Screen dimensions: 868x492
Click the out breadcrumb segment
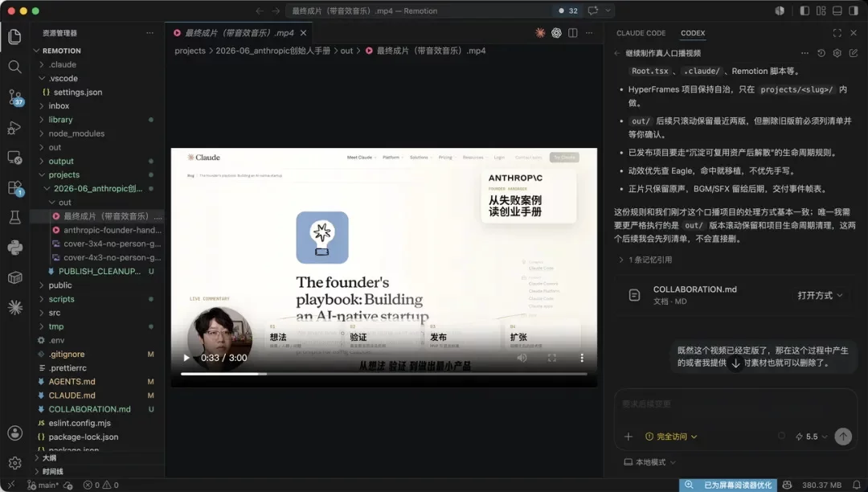(x=346, y=51)
